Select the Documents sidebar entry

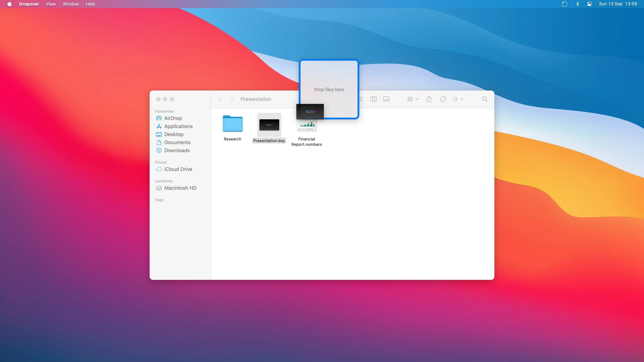[x=178, y=142]
